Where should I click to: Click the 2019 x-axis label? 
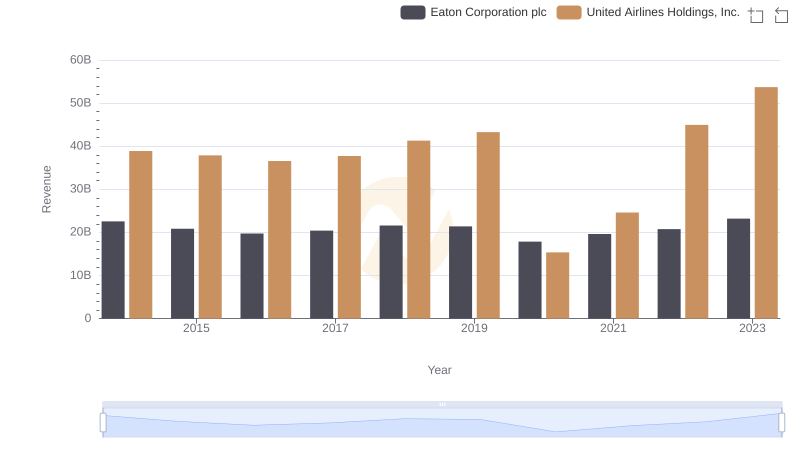pyautogui.click(x=474, y=328)
